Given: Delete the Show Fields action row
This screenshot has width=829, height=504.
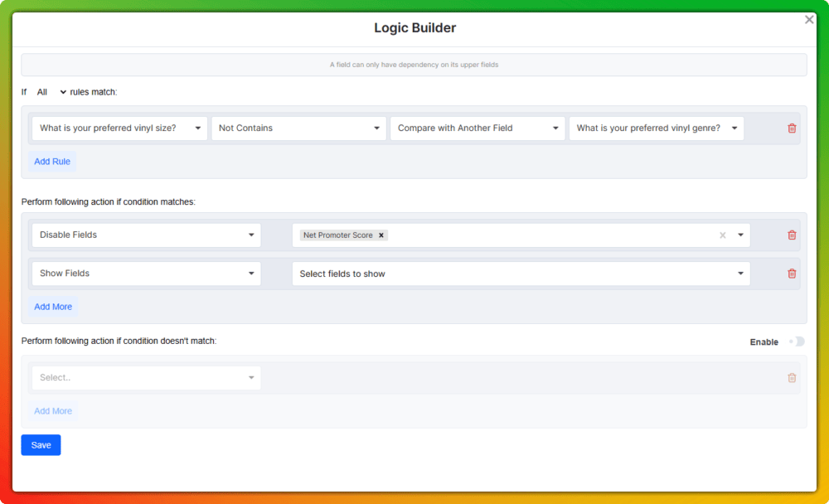Looking at the screenshot, I should pos(792,274).
